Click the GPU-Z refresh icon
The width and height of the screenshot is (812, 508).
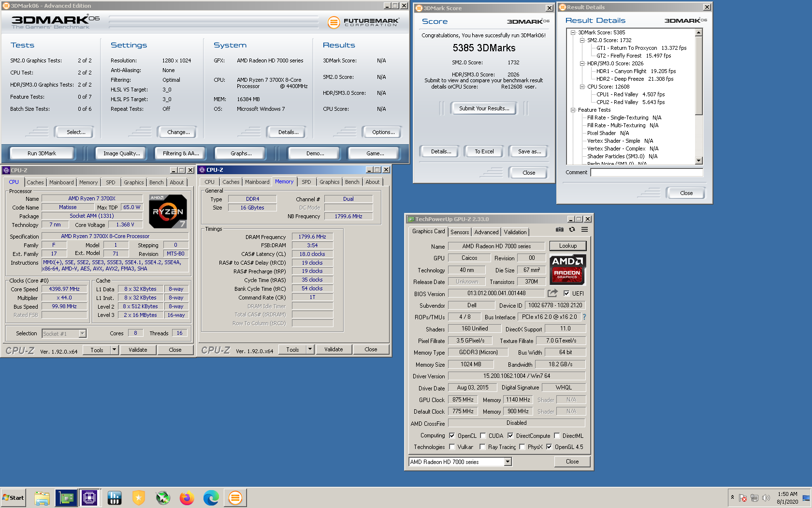tap(572, 230)
